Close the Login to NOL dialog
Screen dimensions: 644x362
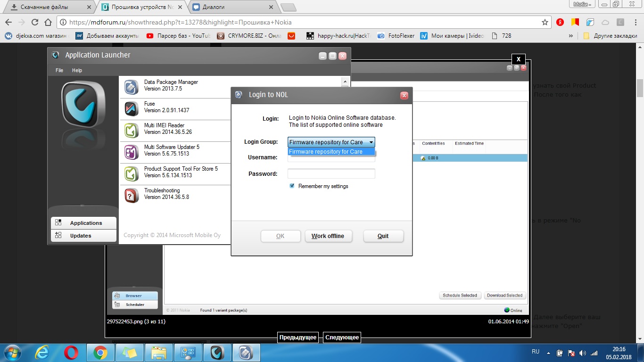404,95
